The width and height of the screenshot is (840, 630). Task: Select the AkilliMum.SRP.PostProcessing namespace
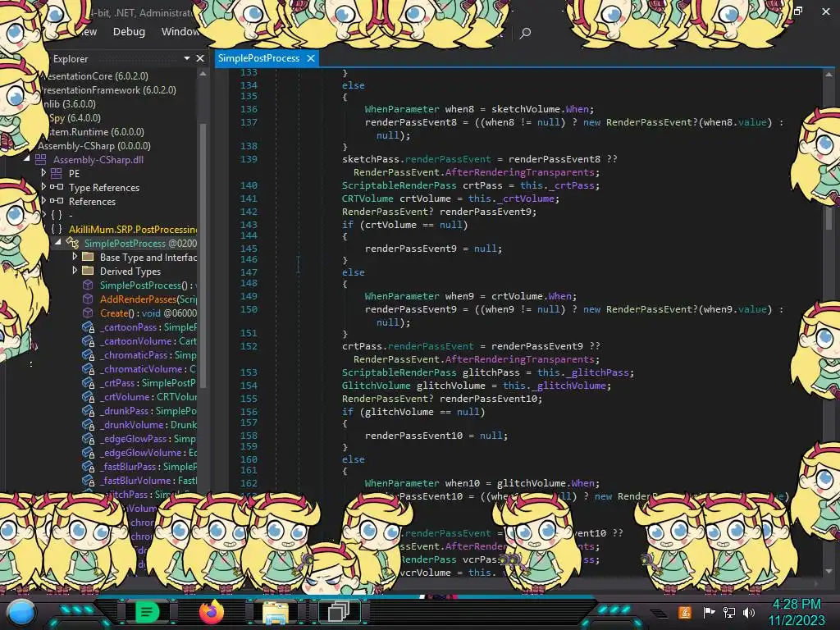click(x=133, y=230)
